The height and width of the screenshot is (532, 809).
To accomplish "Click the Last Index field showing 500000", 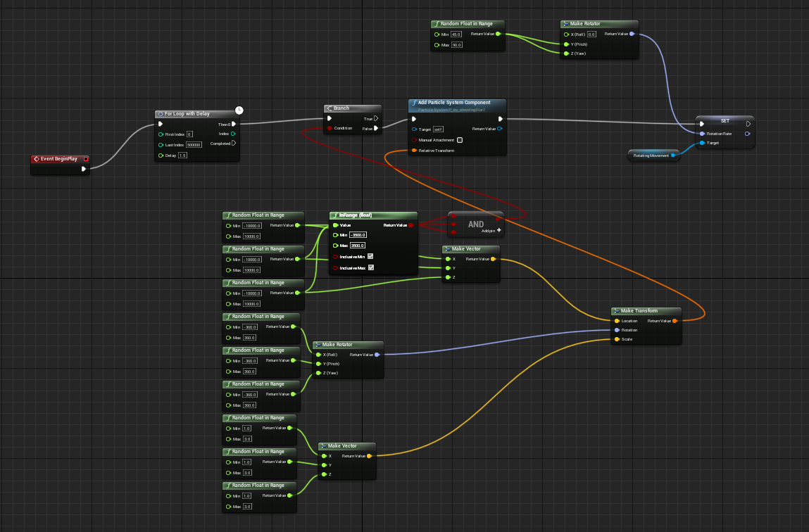I will [194, 145].
